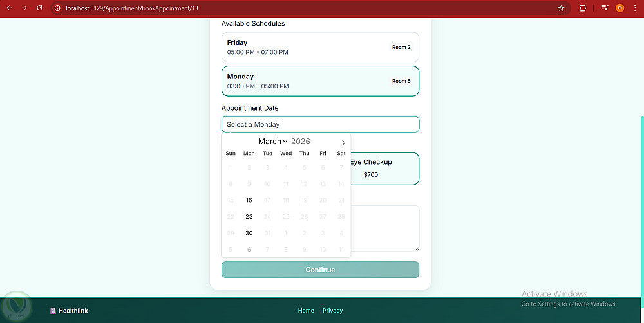Select the Friday schedule card

tap(320, 47)
